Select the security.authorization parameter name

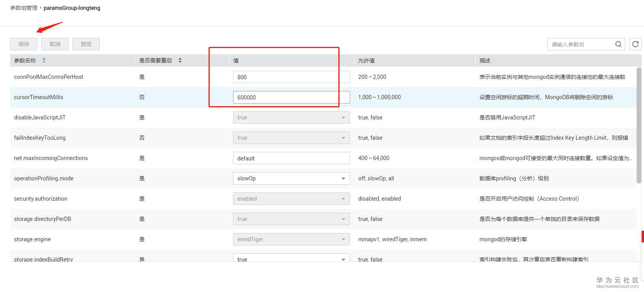[41, 199]
